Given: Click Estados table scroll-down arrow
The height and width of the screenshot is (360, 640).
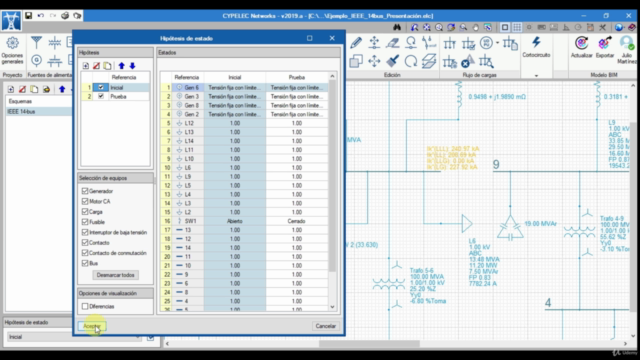Looking at the screenshot, I should click(332, 307).
